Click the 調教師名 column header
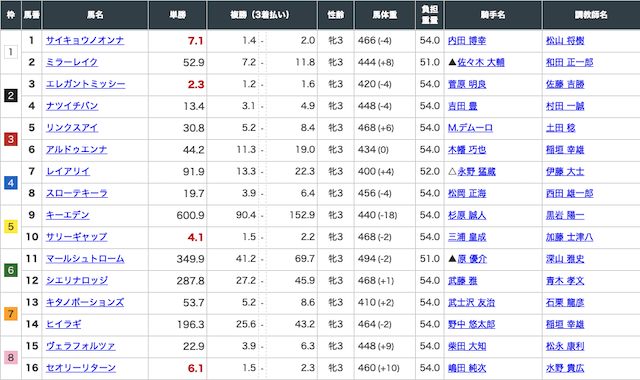The image size is (640, 380). tap(591, 15)
